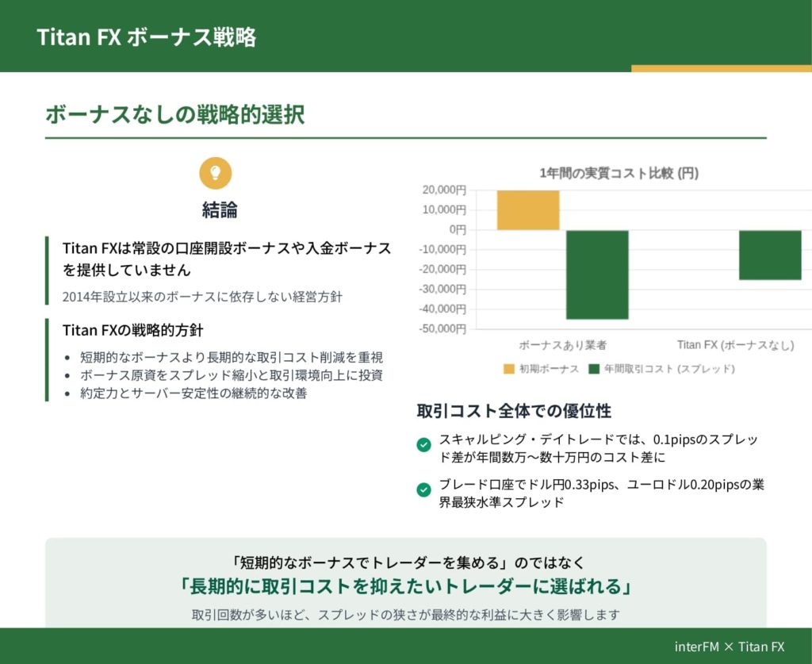The height and width of the screenshot is (664, 812).
Task: Click the green checkmark beside スキャルピング・デイトレード text
Action: coord(423,445)
